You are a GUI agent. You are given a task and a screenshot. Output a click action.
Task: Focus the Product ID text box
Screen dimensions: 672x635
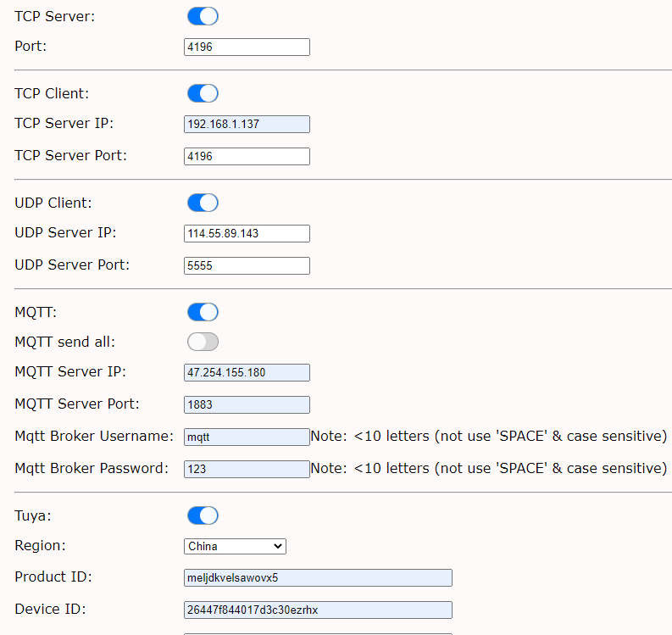tap(318, 578)
